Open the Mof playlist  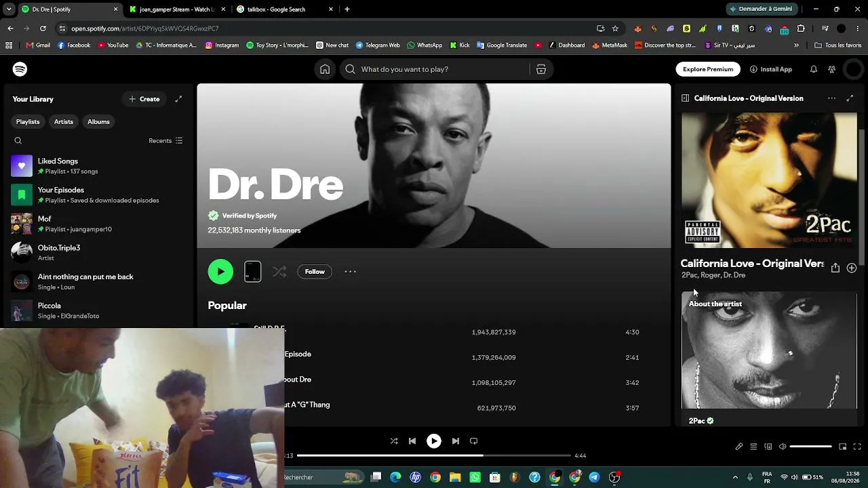pos(98,224)
